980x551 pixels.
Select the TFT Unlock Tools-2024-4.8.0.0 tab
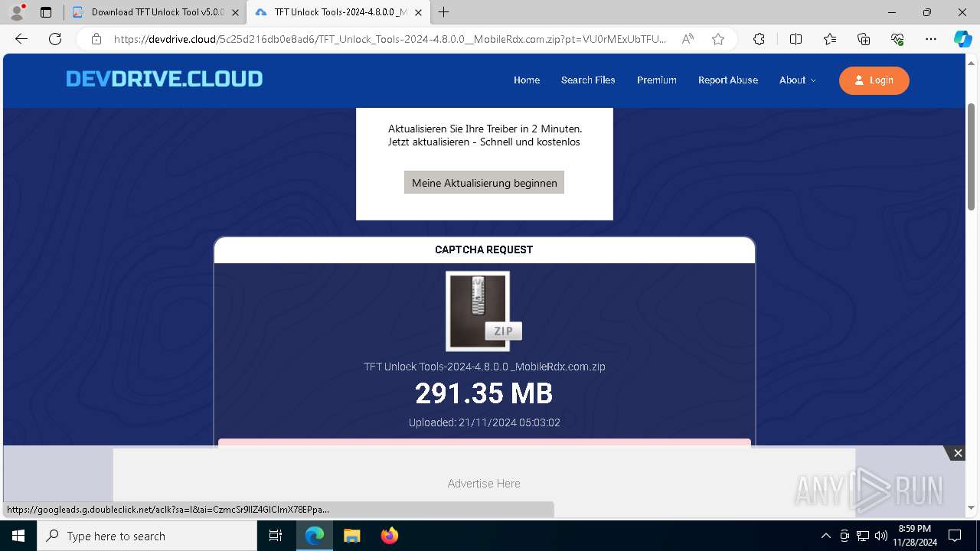pyautogui.click(x=338, y=12)
